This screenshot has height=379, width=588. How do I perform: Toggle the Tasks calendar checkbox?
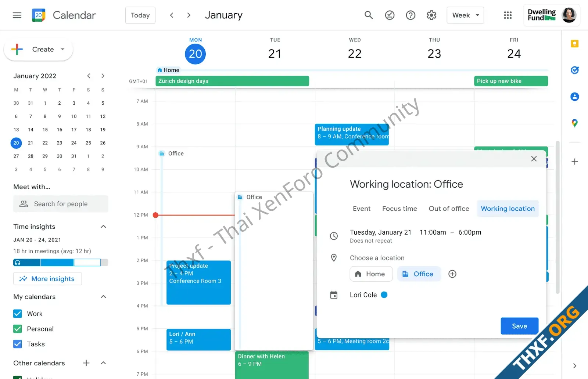click(18, 344)
